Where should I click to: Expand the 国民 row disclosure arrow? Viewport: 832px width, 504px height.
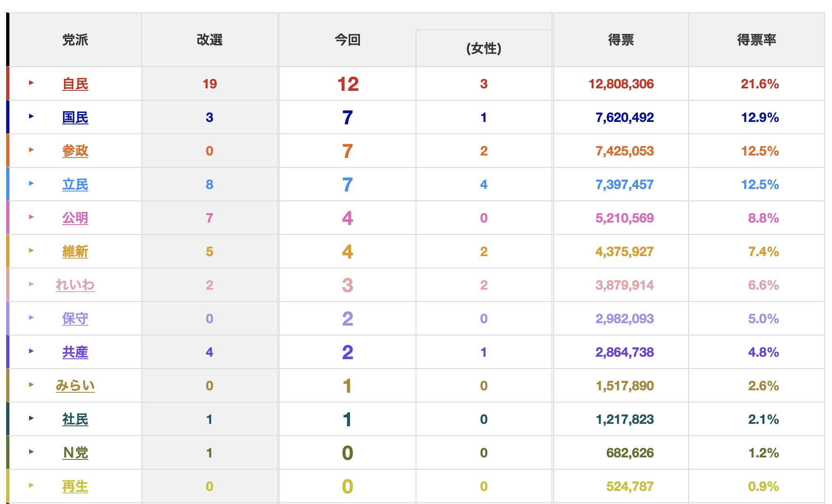pyautogui.click(x=31, y=117)
